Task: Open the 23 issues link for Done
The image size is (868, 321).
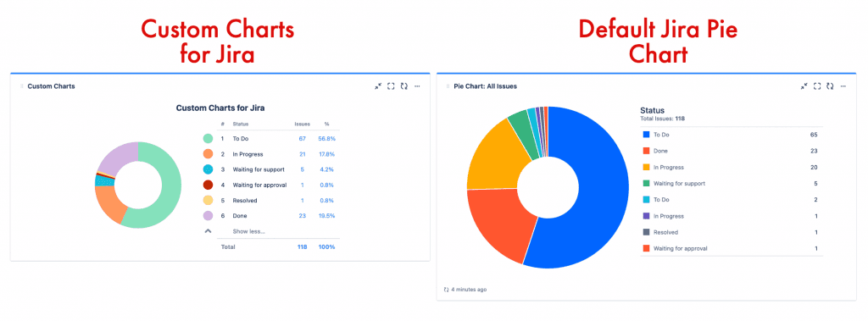Action: tap(303, 216)
